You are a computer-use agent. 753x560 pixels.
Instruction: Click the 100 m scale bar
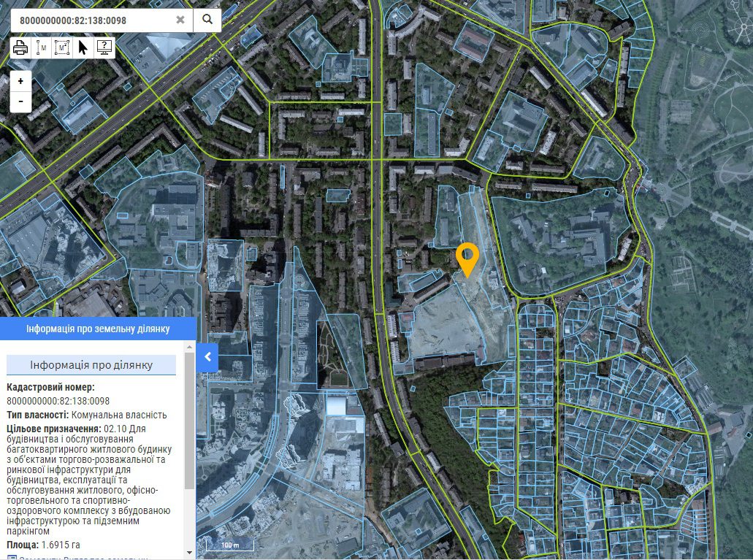click(x=229, y=545)
